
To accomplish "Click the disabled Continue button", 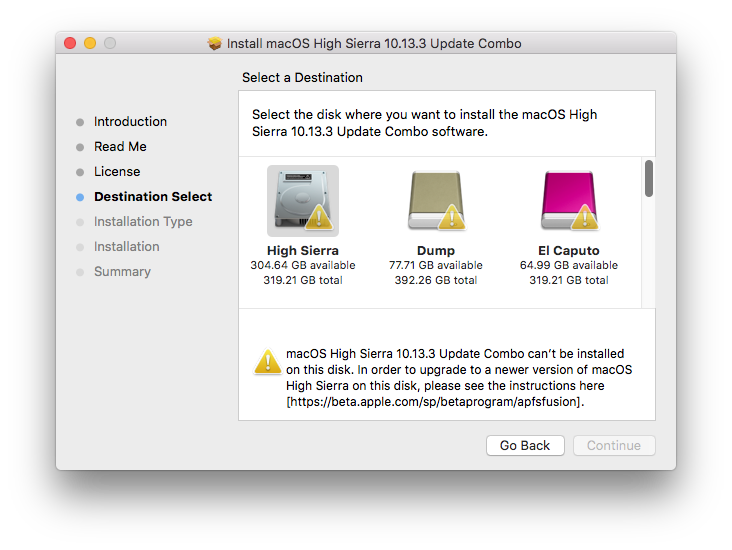I will pyautogui.click(x=614, y=445).
